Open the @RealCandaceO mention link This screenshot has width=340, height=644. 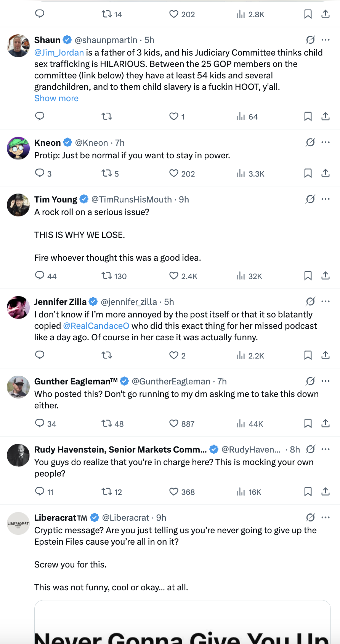point(96,326)
